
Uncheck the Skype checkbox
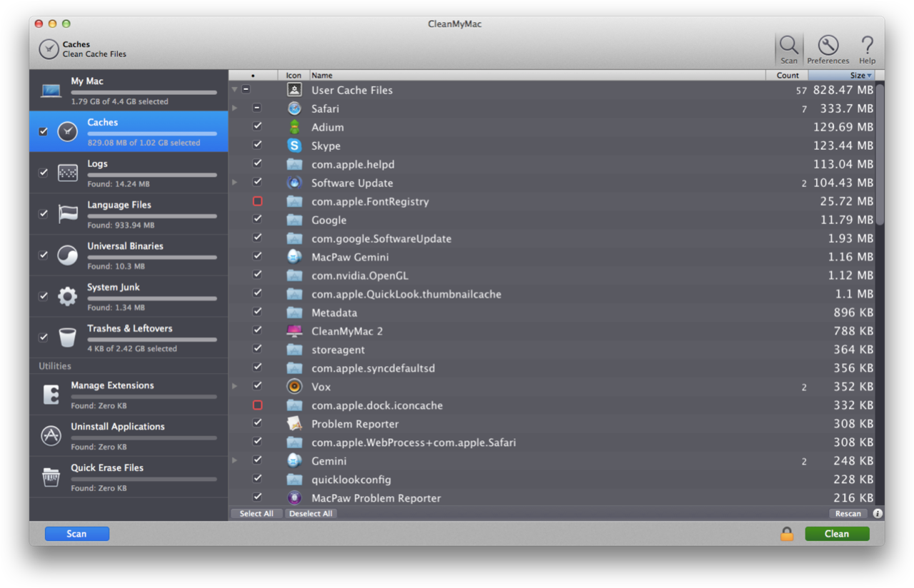[x=257, y=145]
